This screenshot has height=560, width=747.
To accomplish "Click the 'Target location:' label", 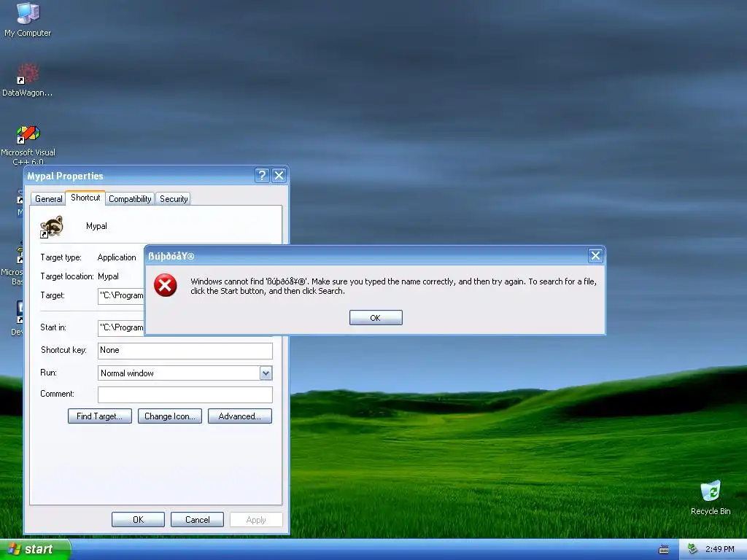I will tap(66, 276).
